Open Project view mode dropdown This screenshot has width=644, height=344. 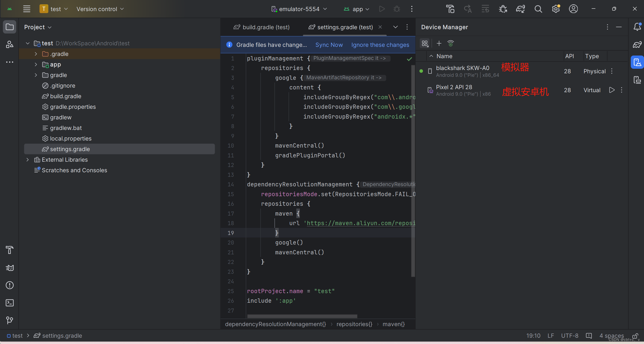[x=38, y=27]
